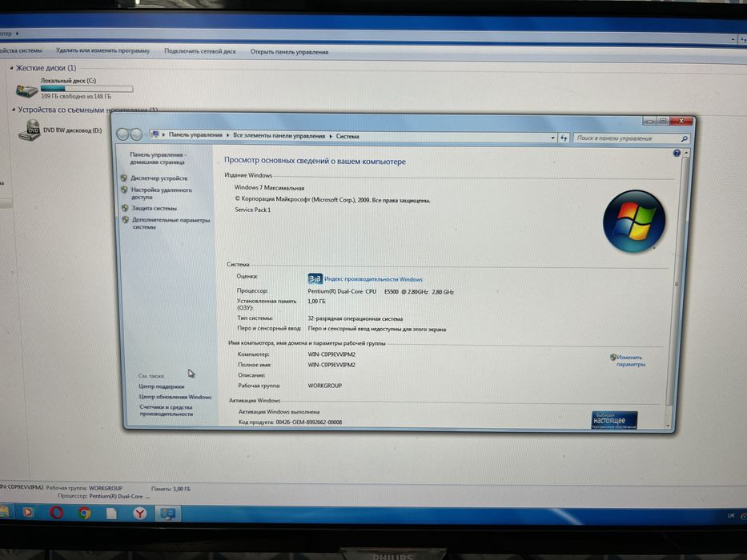
Task: Click the 32-разрядная операционная система value
Action: point(355,318)
